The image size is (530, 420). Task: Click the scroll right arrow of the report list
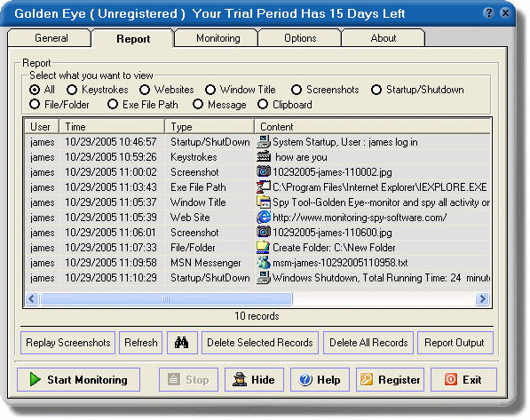pos(482,298)
